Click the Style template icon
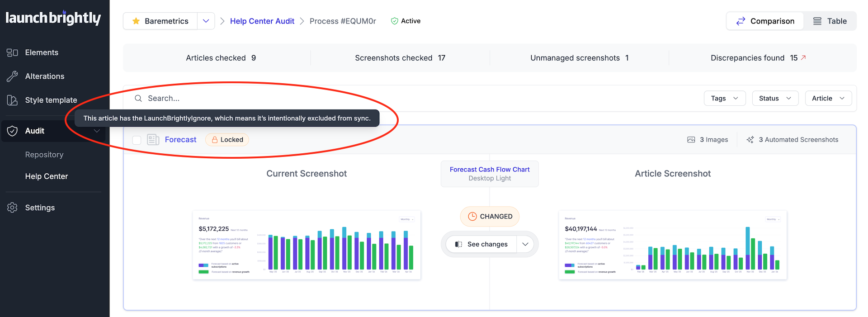Screen dimensions: 868x317 (x=12, y=100)
